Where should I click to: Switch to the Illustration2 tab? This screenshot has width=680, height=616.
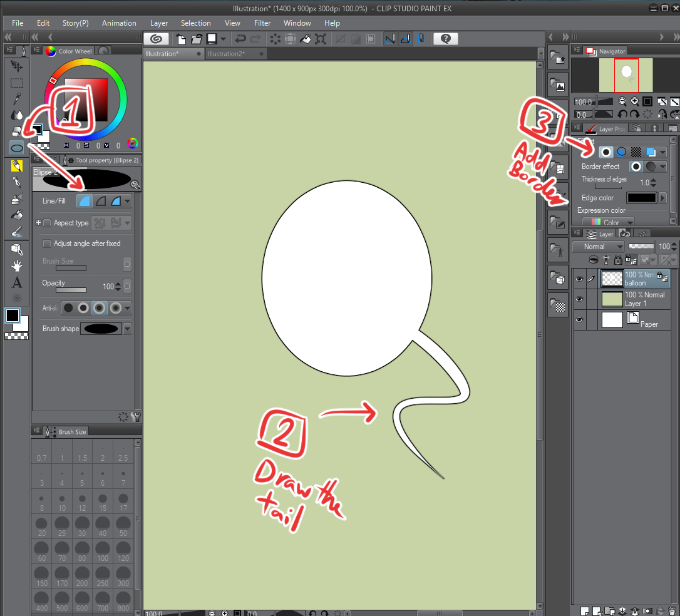227,54
